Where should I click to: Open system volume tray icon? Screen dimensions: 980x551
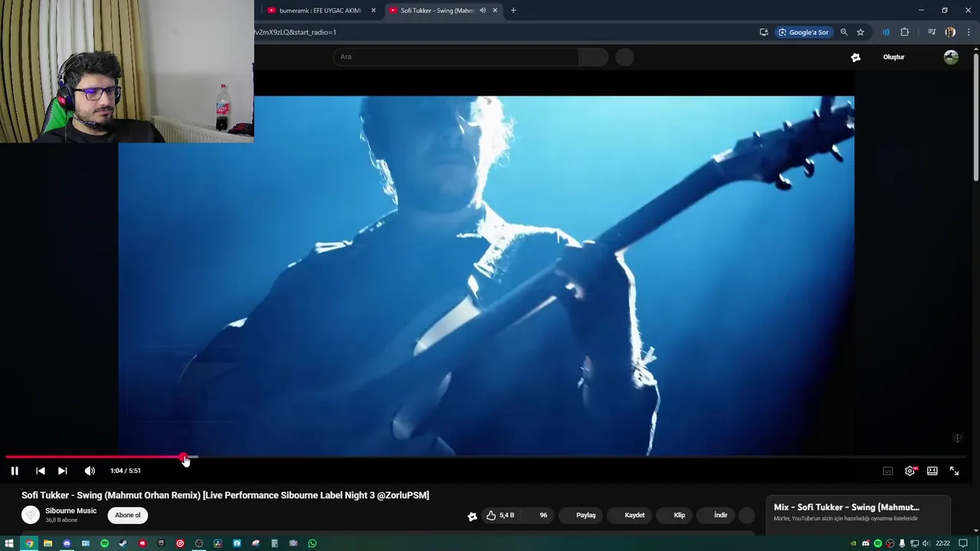pyautogui.click(x=926, y=543)
